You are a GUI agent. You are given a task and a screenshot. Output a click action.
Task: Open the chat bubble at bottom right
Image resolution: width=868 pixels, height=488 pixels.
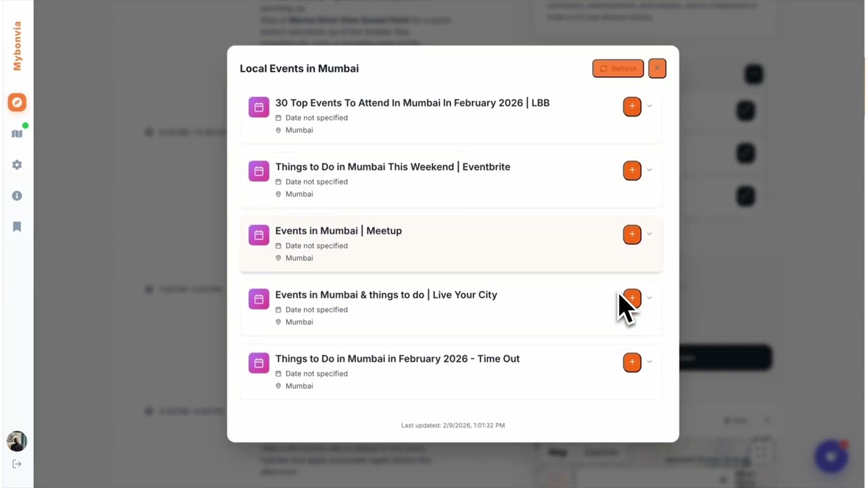(x=831, y=457)
